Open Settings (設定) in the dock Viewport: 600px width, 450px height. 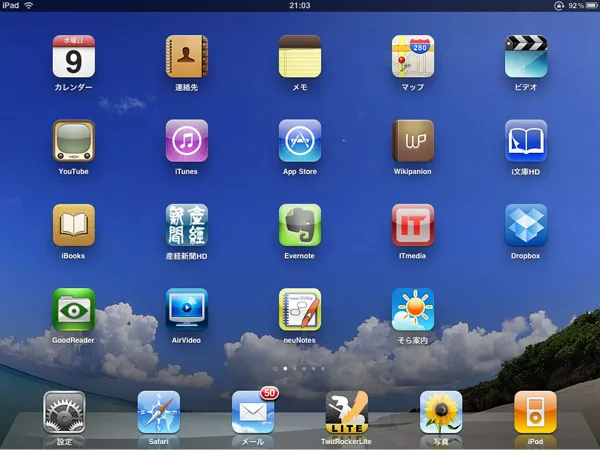pyautogui.click(x=64, y=412)
